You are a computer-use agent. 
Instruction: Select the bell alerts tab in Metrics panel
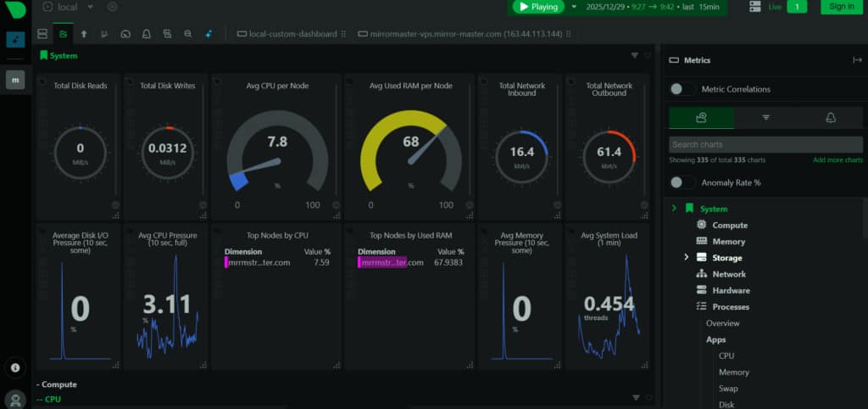tap(831, 118)
